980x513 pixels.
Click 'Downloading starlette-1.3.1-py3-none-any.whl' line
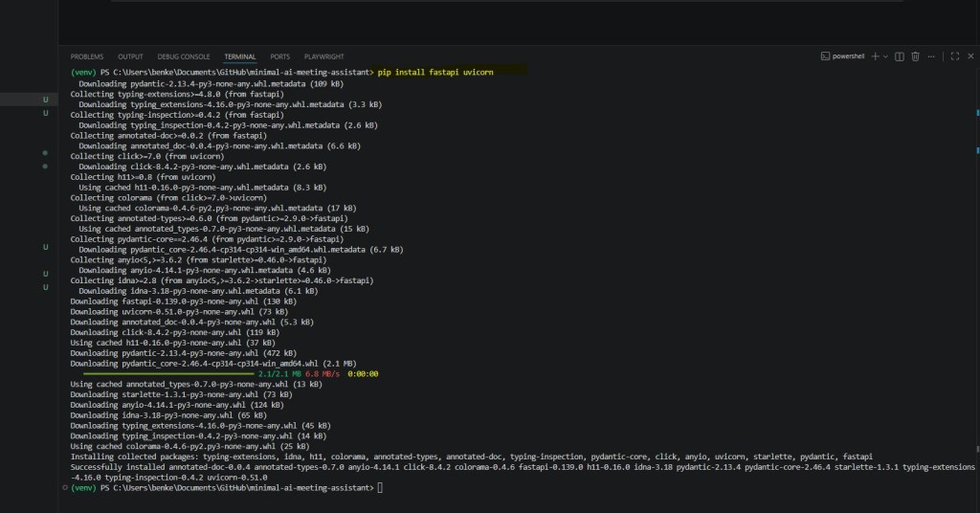(181, 394)
